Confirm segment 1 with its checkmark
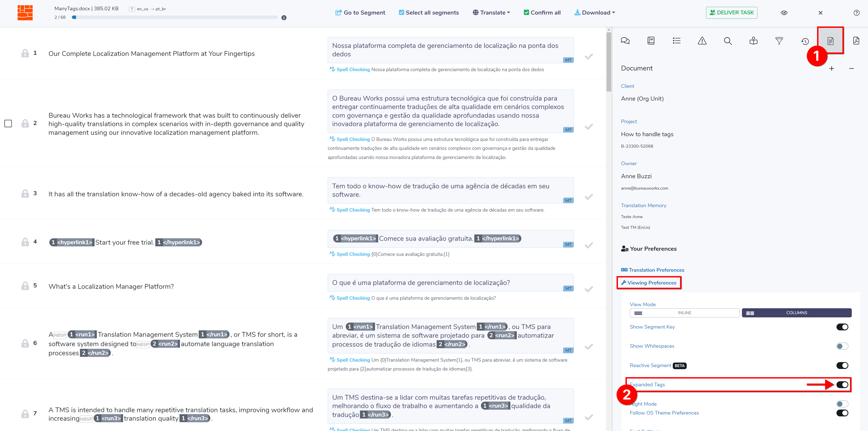The image size is (868, 431). (x=589, y=56)
